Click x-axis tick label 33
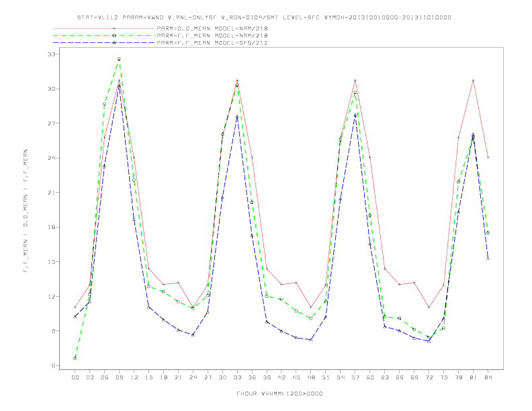This screenshot has height=411, width=532. coord(237,377)
